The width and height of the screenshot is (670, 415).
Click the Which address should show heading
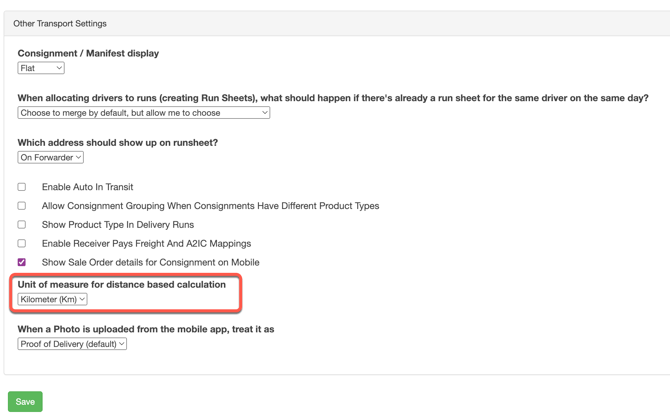[117, 142]
